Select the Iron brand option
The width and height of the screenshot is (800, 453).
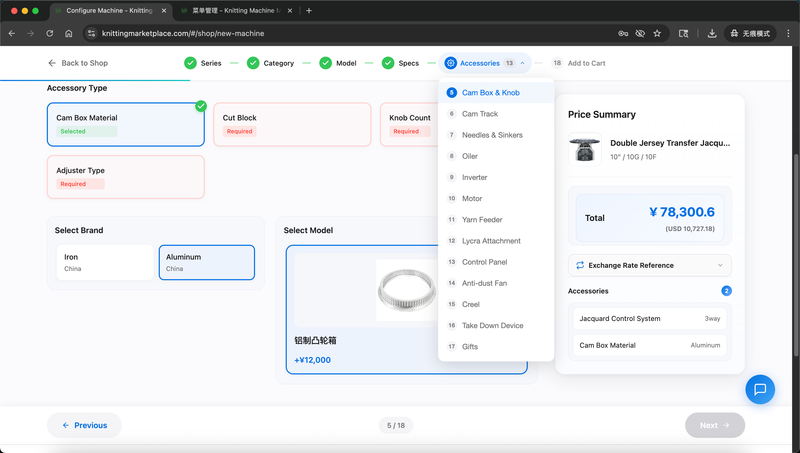pyautogui.click(x=104, y=262)
